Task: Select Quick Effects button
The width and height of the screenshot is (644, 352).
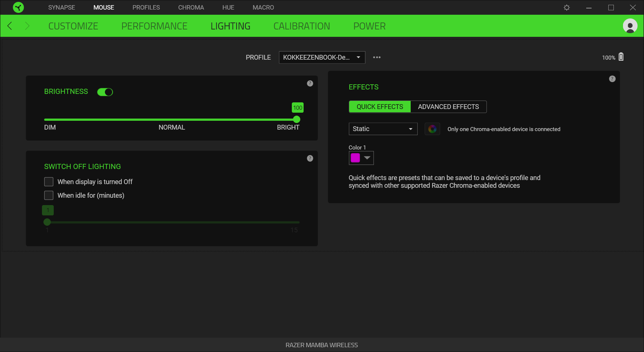Action: click(x=380, y=107)
